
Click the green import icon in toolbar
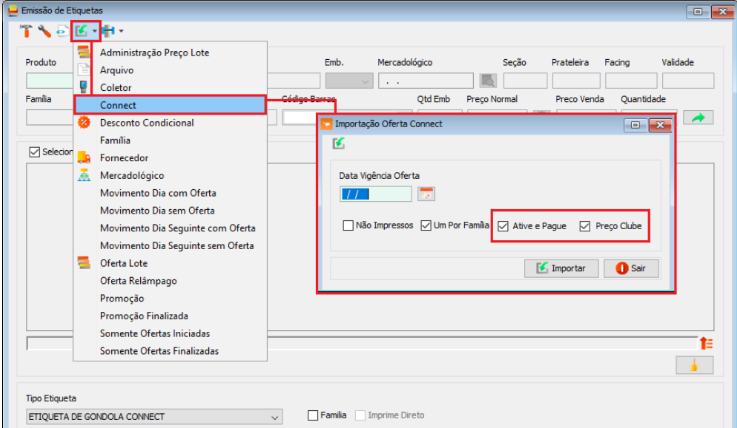point(80,32)
